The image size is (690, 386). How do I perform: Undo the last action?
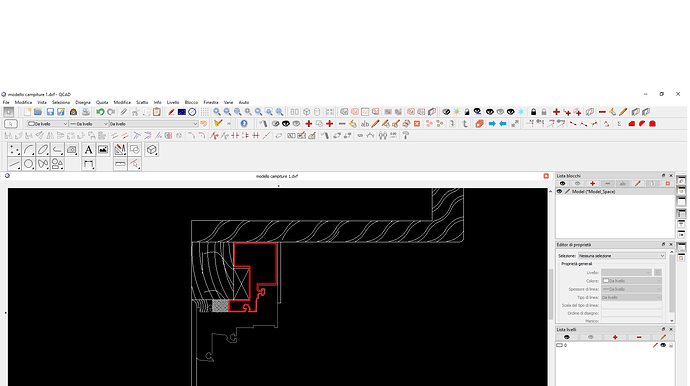pyautogui.click(x=100, y=112)
